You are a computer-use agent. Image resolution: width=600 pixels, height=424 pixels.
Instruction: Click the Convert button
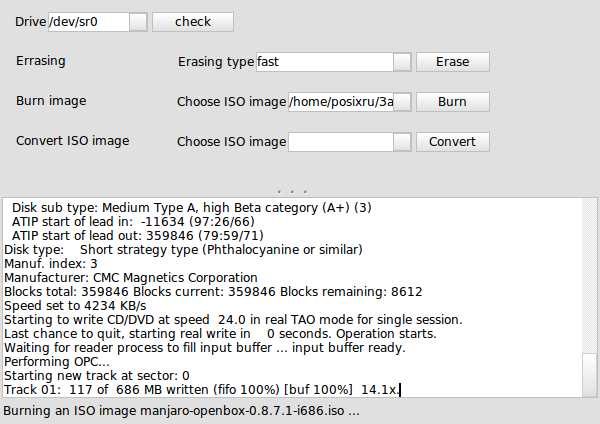pyautogui.click(x=453, y=142)
